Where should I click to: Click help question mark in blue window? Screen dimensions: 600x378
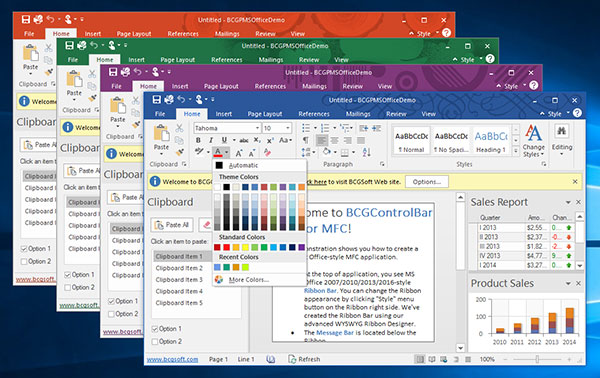(577, 112)
